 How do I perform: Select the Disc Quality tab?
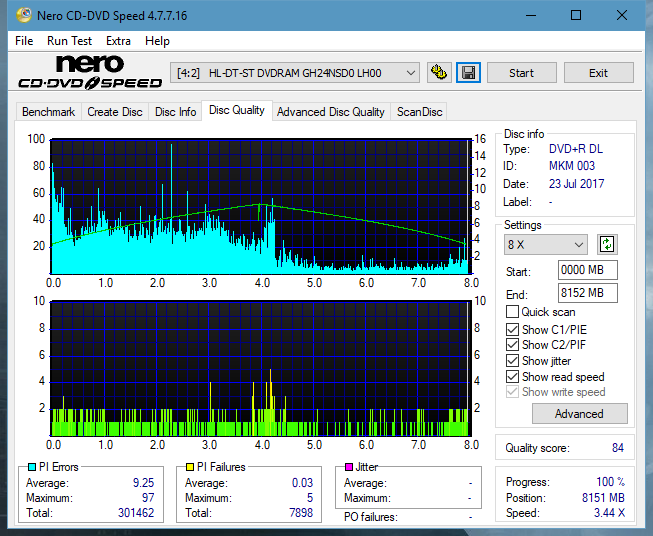[x=237, y=110]
